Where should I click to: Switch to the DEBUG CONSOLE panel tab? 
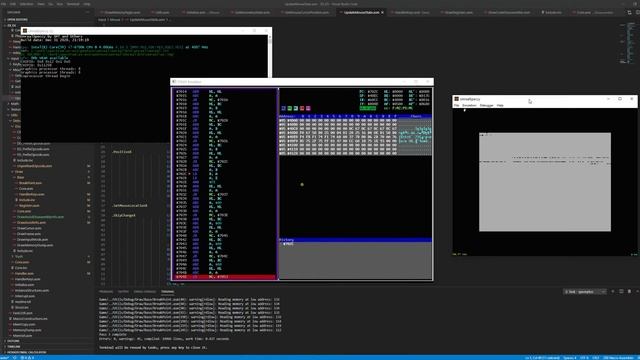click(144, 291)
